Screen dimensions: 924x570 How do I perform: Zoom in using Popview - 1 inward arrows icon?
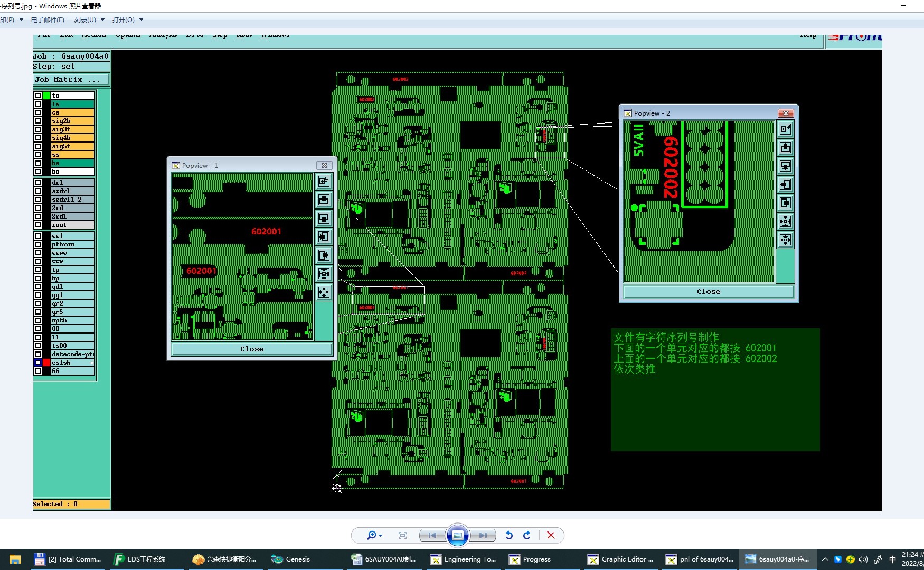coord(324,273)
